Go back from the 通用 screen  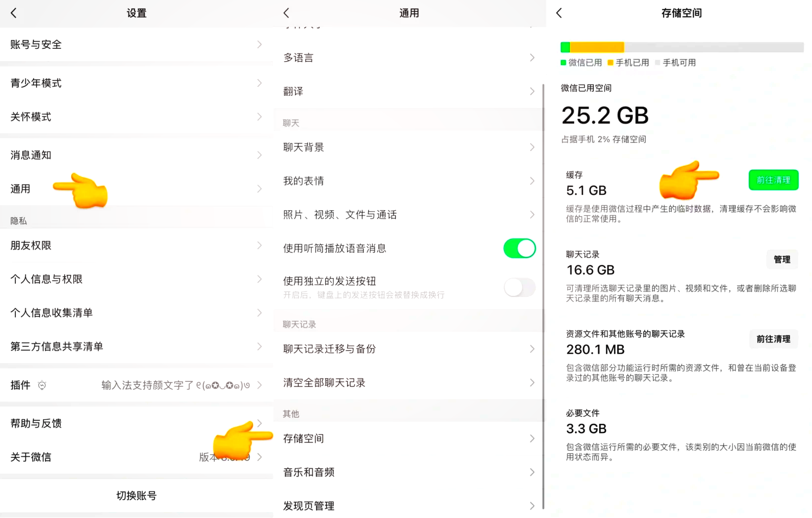pyautogui.click(x=287, y=13)
